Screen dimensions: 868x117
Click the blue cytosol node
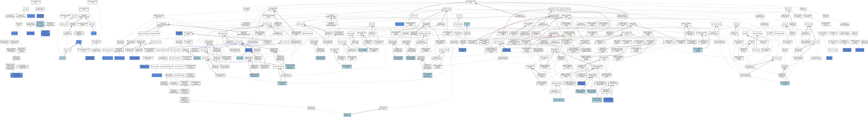94,33
